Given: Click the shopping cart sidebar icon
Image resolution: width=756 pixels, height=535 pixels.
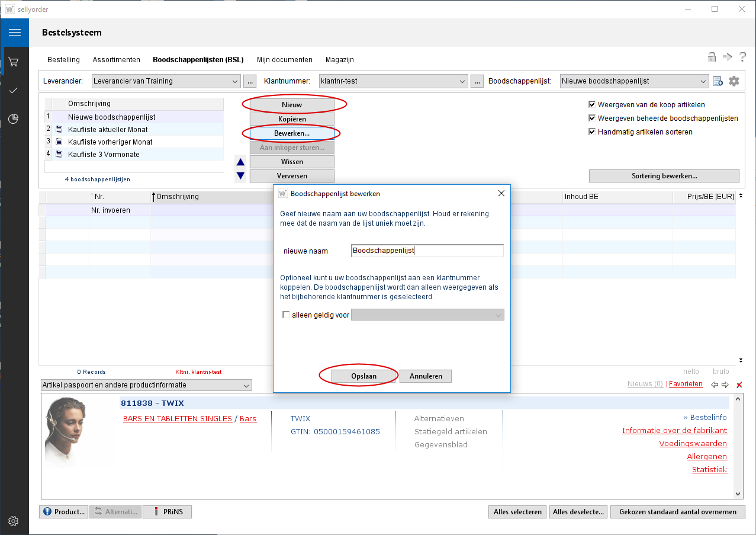Looking at the screenshot, I should click(x=14, y=62).
